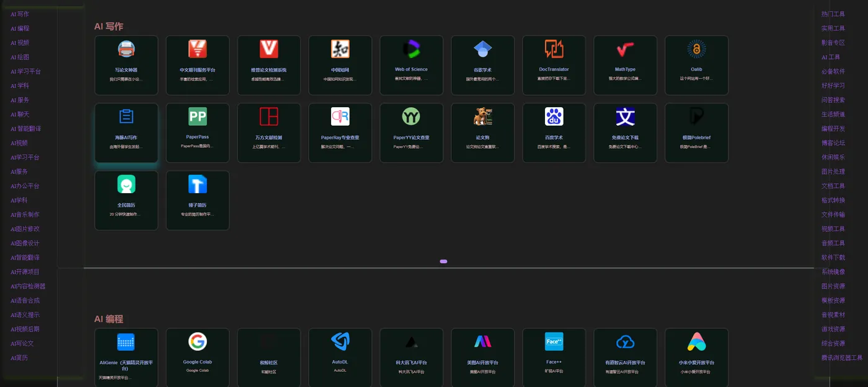Select AI语义提示 in left sidebar
Viewport: 868px width, 387px height.
click(25, 315)
